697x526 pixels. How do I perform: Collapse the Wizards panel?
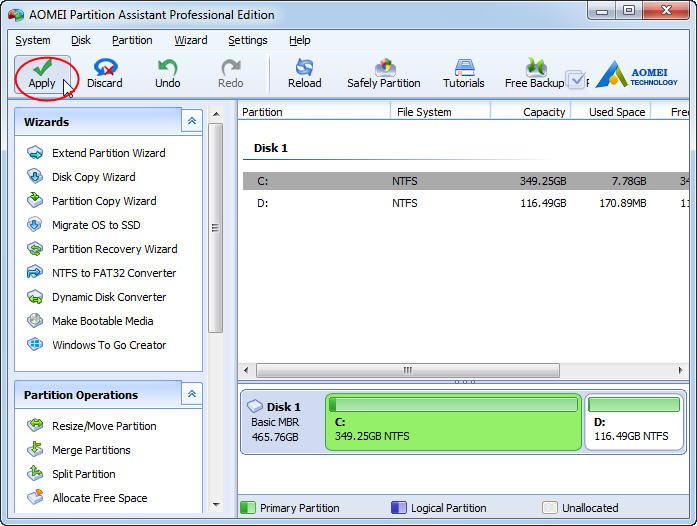tap(191, 121)
